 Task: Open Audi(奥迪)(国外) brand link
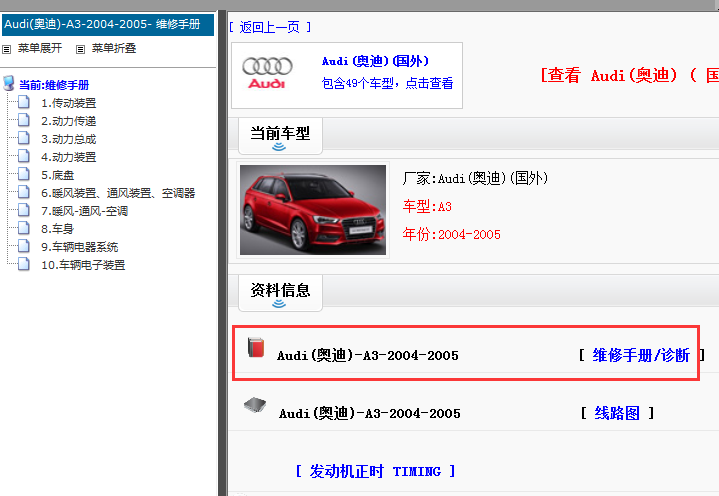375,61
